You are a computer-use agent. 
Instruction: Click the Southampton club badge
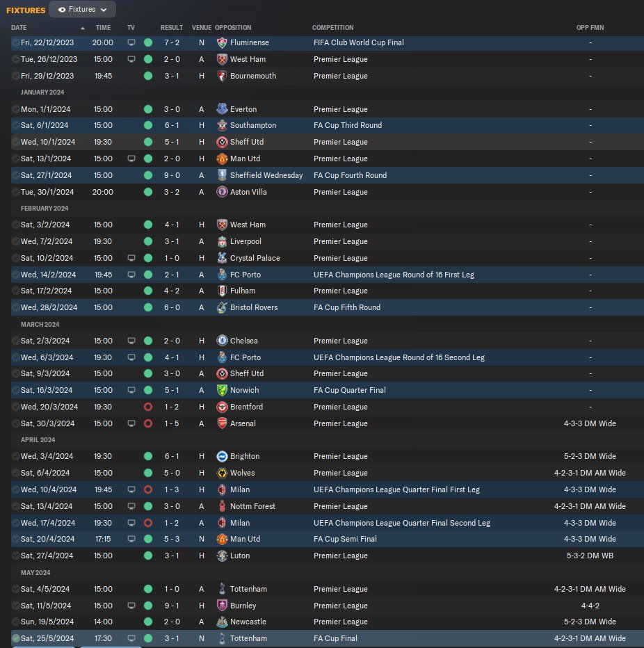click(222, 125)
